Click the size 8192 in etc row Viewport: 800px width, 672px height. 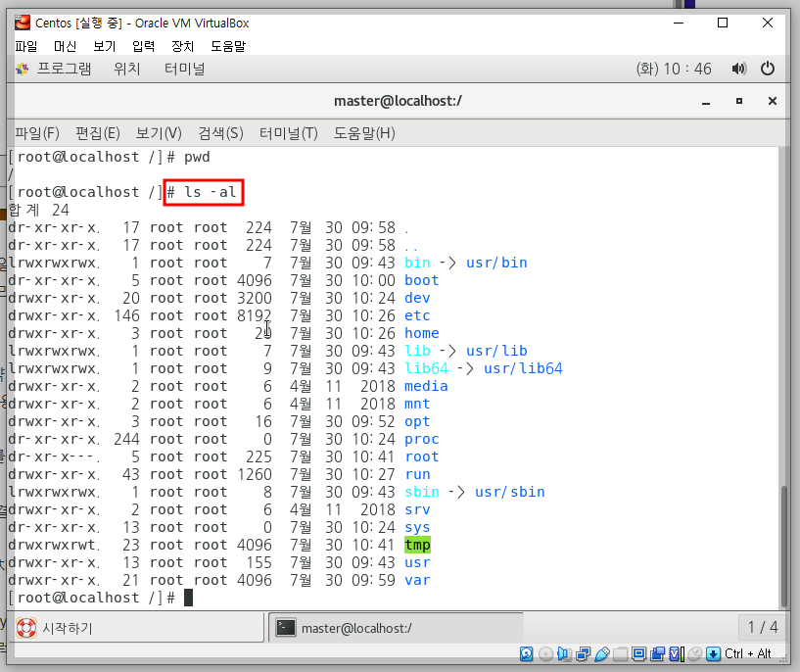pyautogui.click(x=254, y=315)
